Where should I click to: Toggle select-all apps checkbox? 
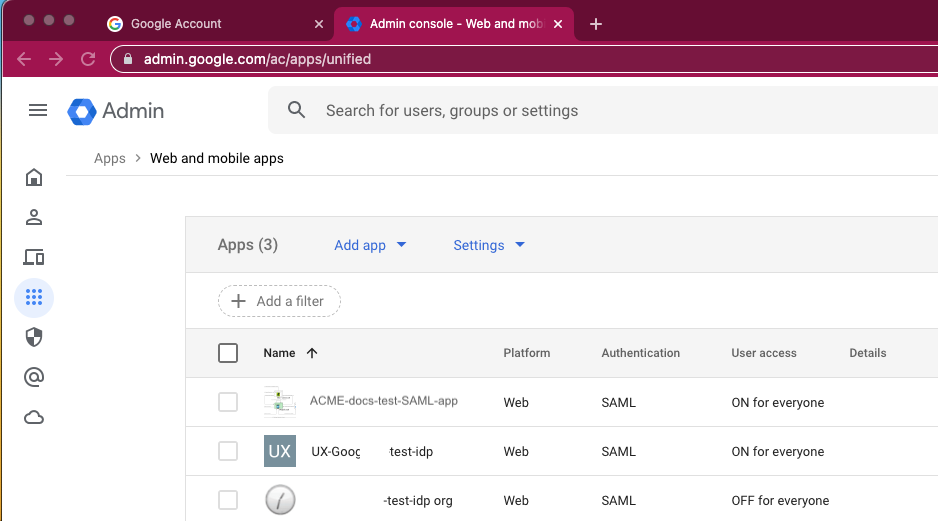pyautogui.click(x=228, y=353)
